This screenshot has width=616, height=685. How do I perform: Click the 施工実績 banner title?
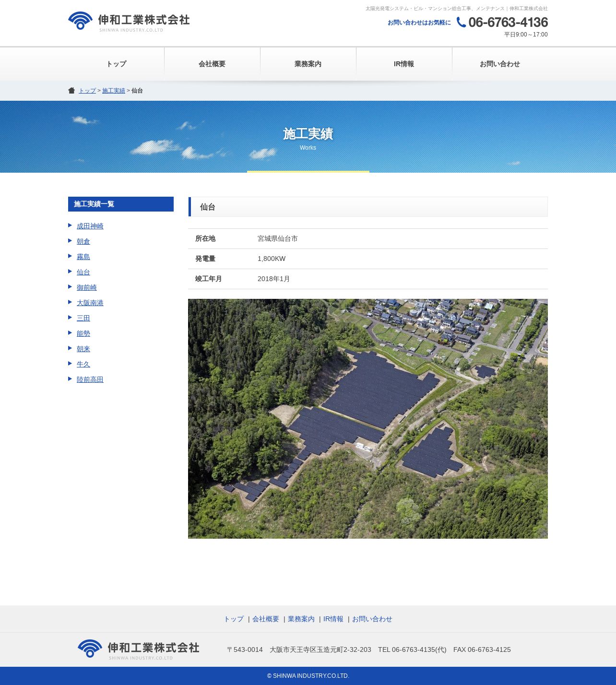(308, 134)
